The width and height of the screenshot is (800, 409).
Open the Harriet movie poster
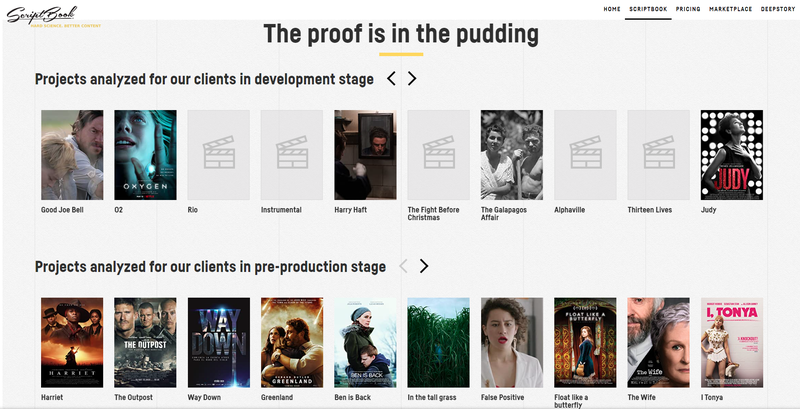pyautogui.click(x=72, y=343)
